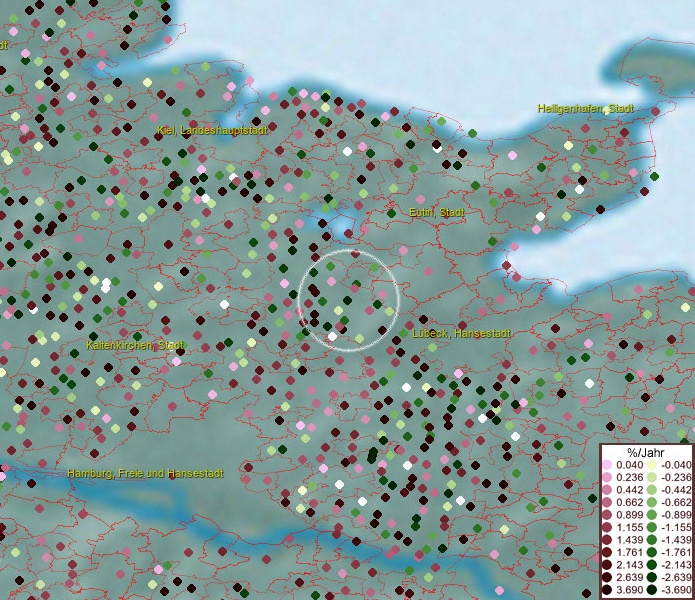Select the -2.639 legend value text
The height and width of the screenshot is (600, 695).
tap(676, 577)
